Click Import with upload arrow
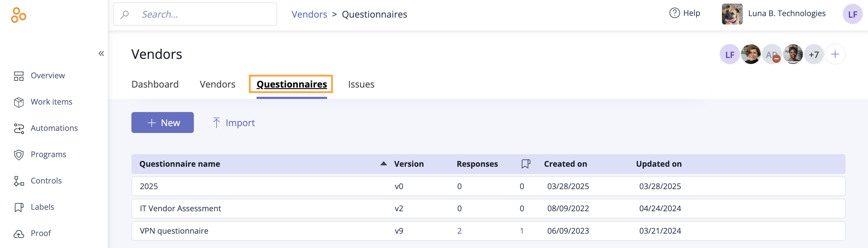This screenshot has width=868, height=248. click(234, 123)
